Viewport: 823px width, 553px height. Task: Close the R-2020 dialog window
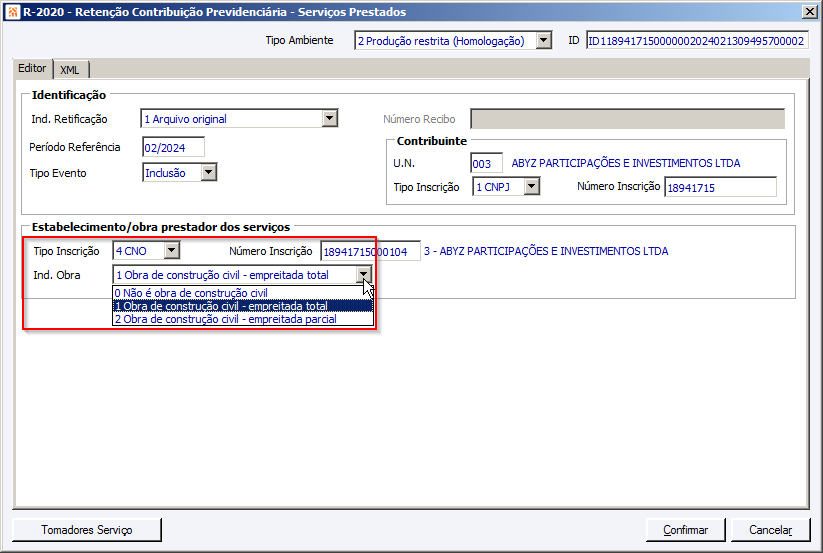810,12
